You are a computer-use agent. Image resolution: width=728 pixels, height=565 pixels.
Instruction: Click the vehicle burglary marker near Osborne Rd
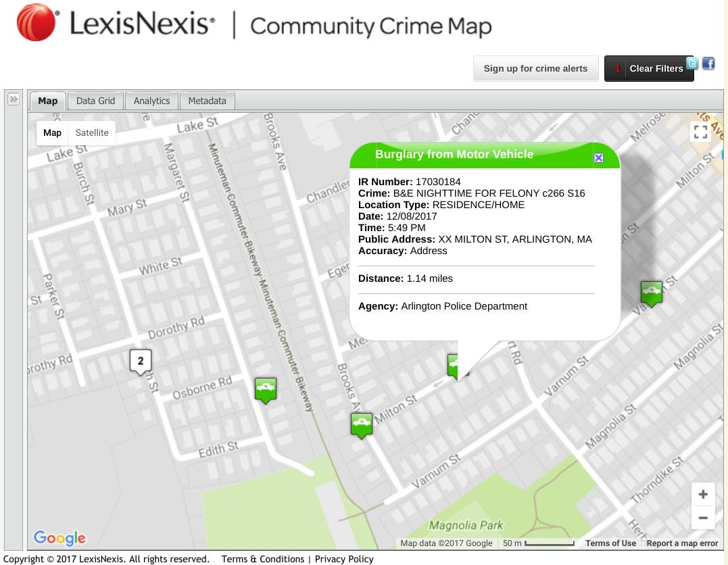pyautogui.click(x=266, y=389)
